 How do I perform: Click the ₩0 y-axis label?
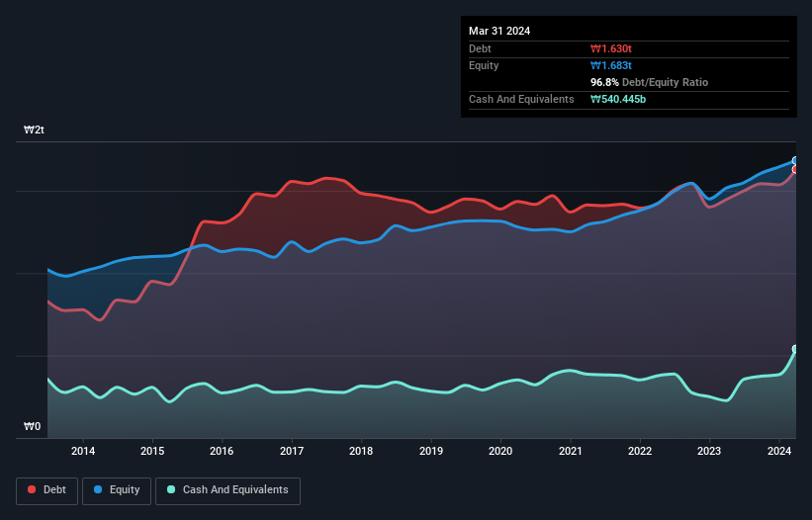[32, 426]
